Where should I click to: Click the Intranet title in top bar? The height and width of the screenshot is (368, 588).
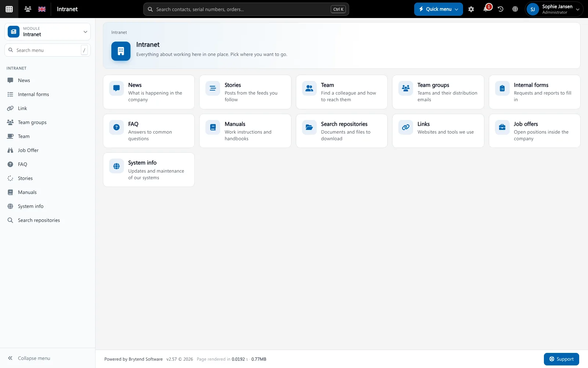point(67,9)
